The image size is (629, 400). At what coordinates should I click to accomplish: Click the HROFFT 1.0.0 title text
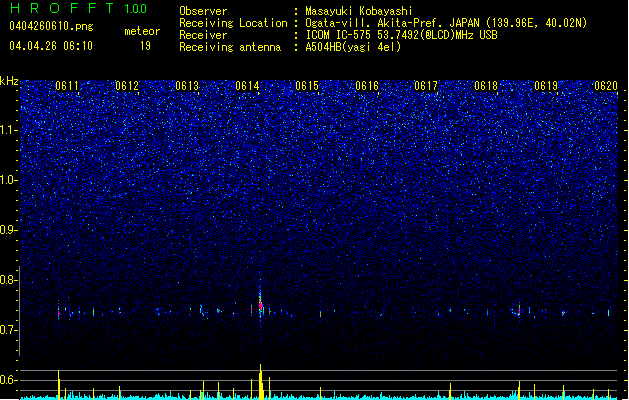click(x=79, y=8)
